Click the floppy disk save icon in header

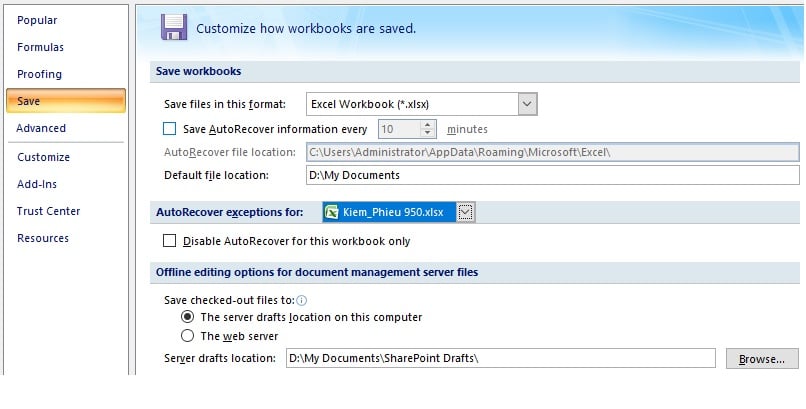click(174, 27)
